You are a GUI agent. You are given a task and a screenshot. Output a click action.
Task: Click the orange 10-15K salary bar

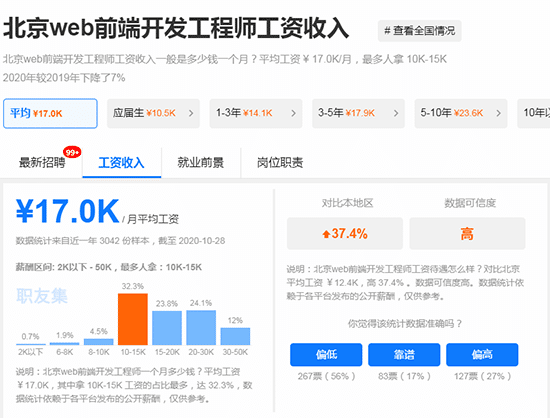tap(133, 319)
